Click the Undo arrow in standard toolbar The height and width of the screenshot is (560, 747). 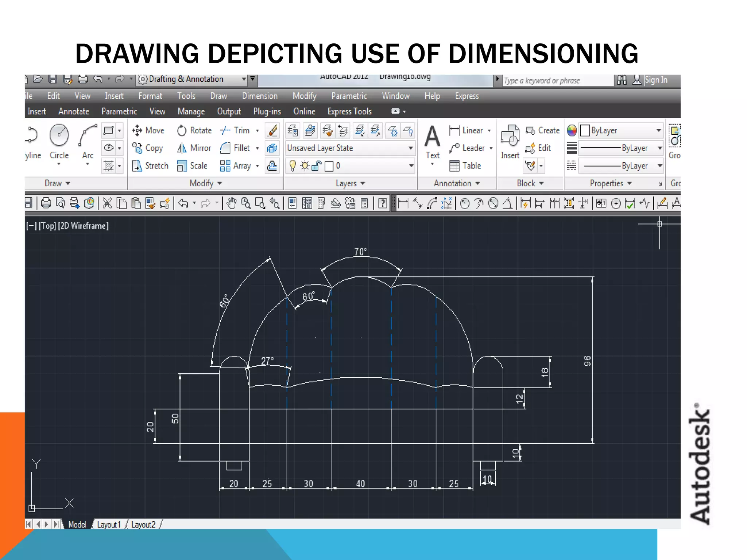pos(183,203)
